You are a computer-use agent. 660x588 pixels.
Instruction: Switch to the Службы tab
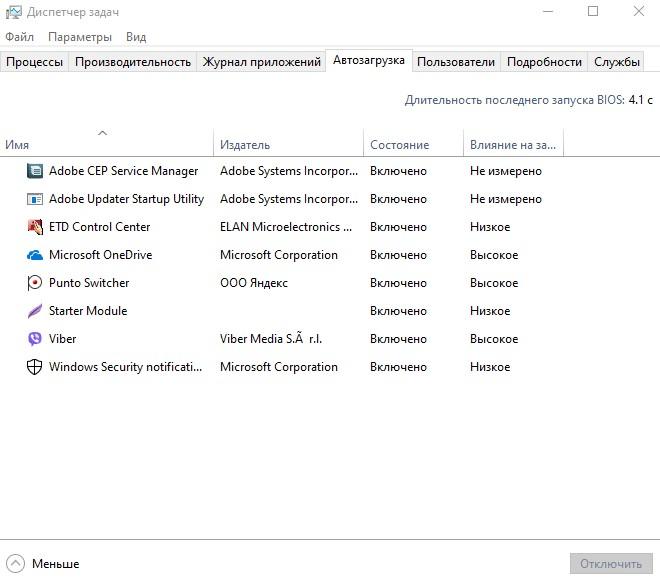pyautogui.click(x=617, y=62)
